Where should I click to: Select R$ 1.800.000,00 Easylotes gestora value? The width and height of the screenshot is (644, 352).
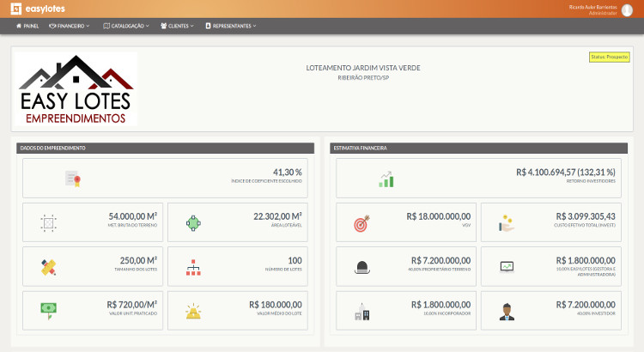586,260
